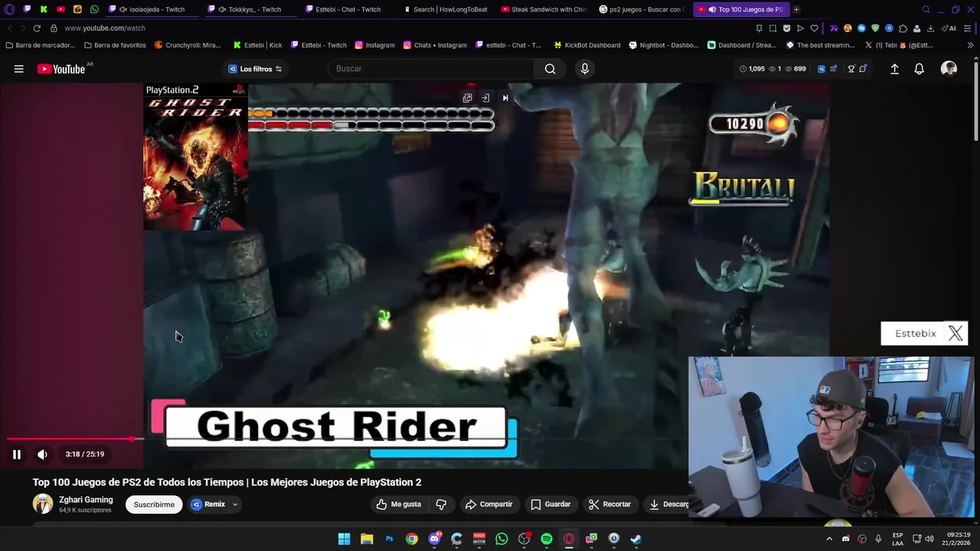Switch to Search | HowLongToBeat tab
Image resolution: width=980 pixels, height=551 pixels.
point(446,9)
